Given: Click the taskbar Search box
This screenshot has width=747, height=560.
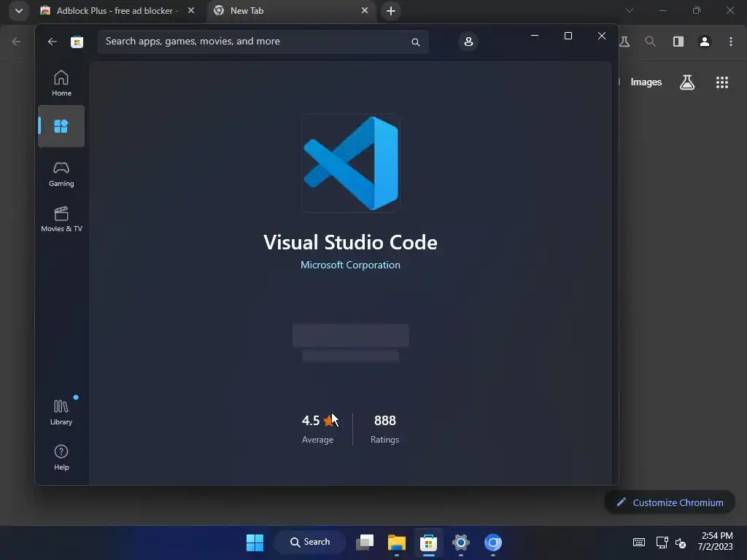Looking at the screenshot, I should pyautogui.click(x=310, y=542).
